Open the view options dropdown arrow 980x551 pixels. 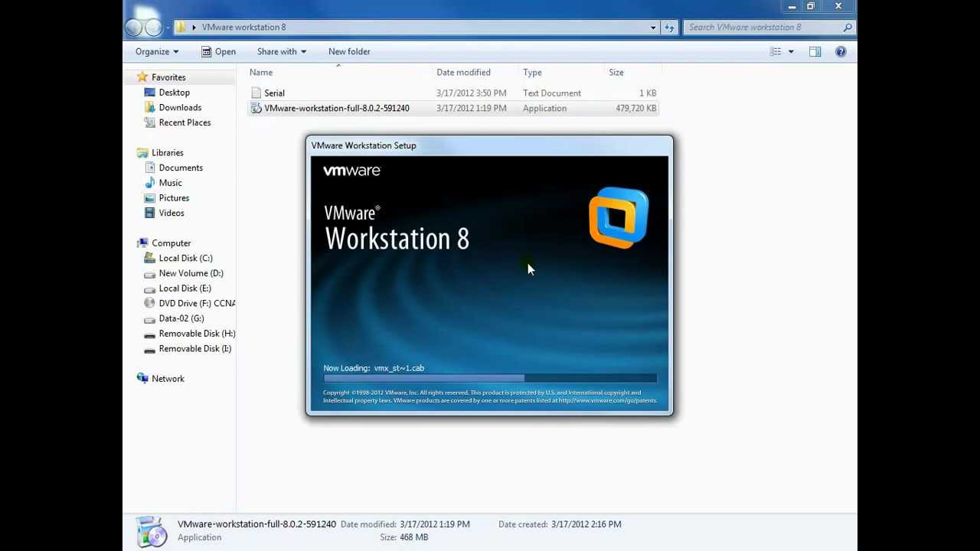click(791, 51)
